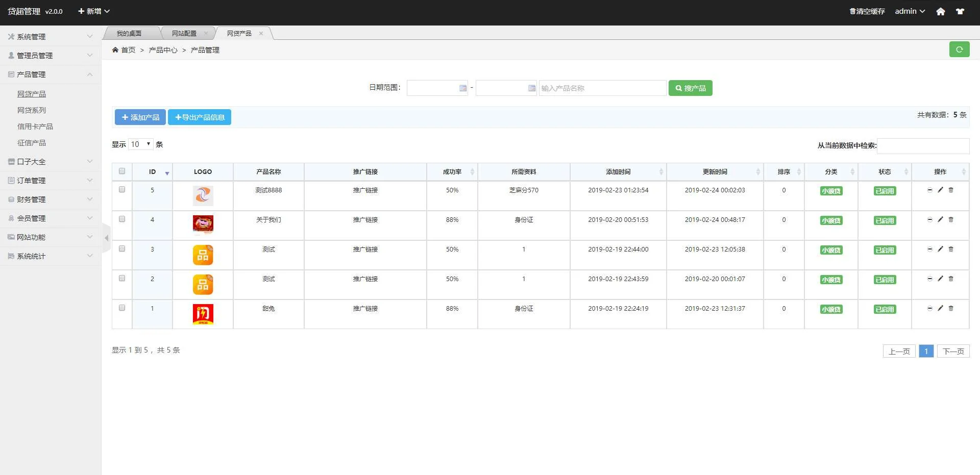The image size is (980, 475).
Task: Click trash icon for product ID 1
Action: tap(951, 308)
